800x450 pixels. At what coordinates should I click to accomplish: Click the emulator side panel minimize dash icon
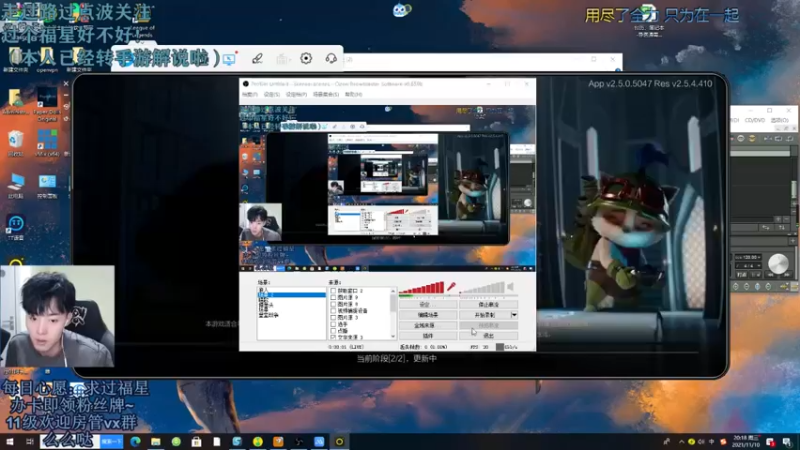coord(66,95)
